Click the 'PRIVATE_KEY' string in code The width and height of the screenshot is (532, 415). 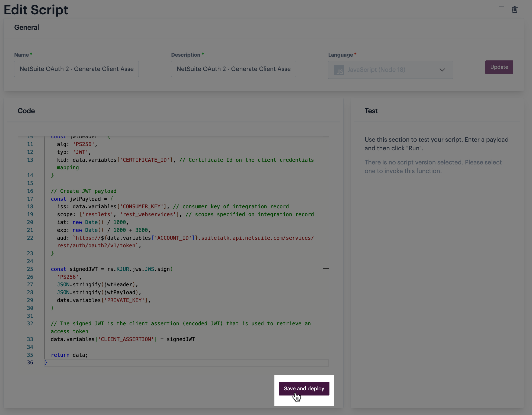(124, 300)
